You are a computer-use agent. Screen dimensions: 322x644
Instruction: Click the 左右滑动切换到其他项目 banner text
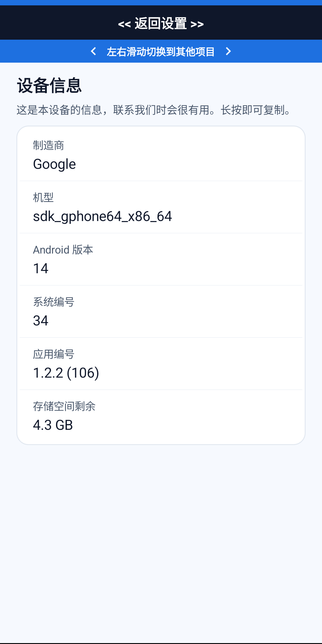(x=161, y=52)
